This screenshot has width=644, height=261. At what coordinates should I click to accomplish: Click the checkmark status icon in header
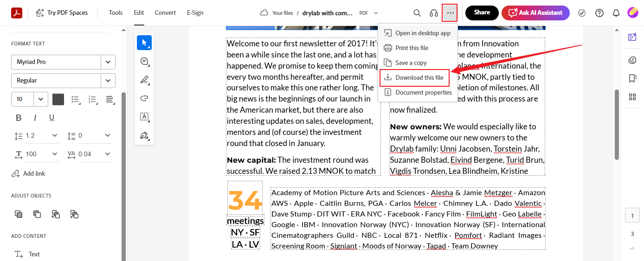pos(582,13)
